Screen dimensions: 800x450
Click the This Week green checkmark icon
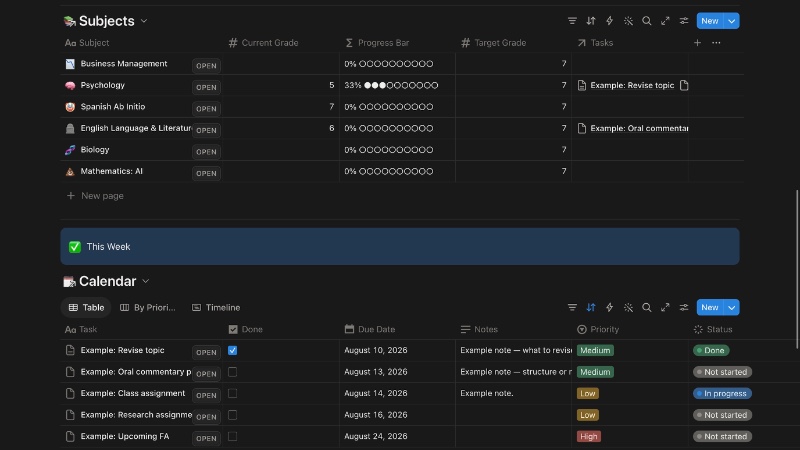74,247
